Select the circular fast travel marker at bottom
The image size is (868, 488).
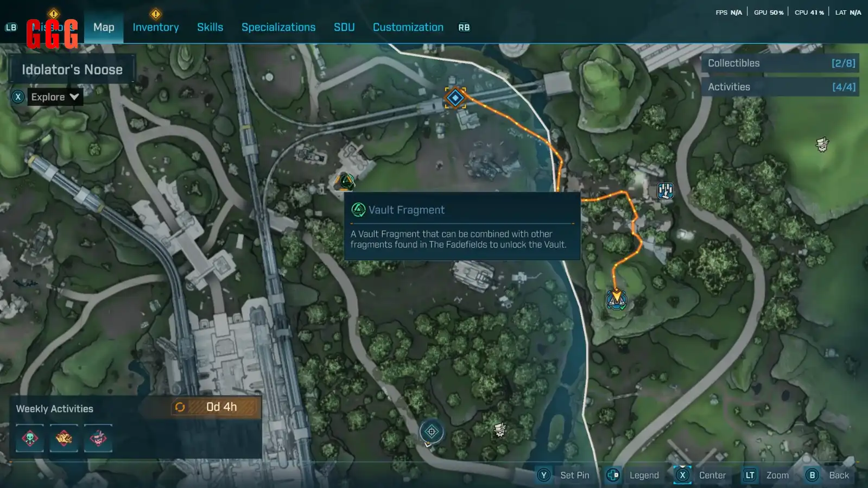pos(432,432)
